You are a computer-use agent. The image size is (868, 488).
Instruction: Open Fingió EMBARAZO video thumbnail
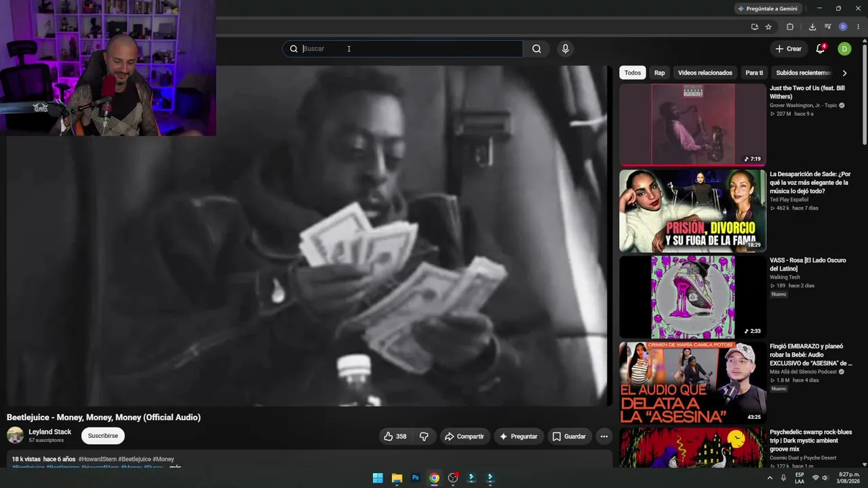click(692, 383)
